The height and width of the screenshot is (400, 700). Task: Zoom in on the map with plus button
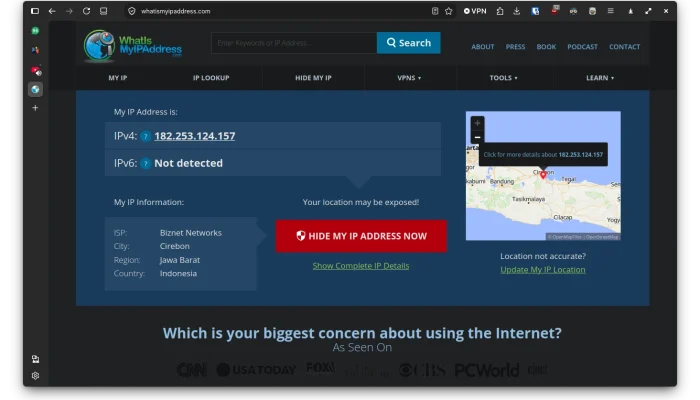click(477, 123)
